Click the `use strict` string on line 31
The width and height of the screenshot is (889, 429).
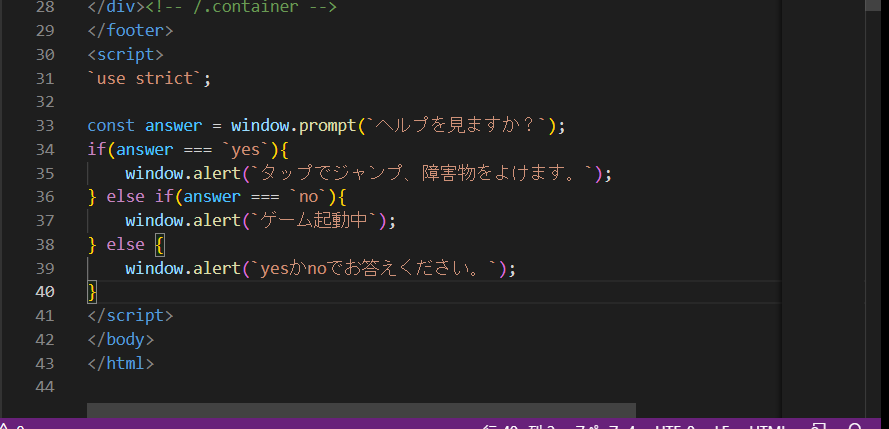[145, 78]
